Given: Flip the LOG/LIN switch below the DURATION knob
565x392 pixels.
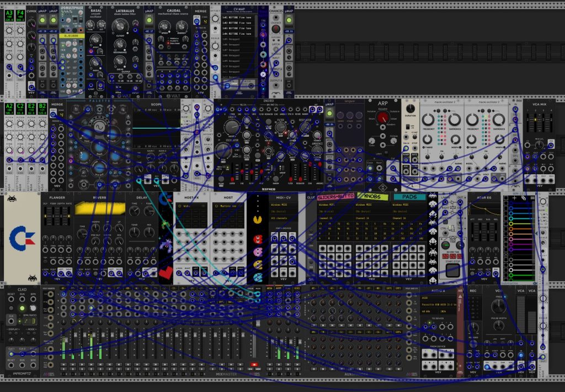Looking at the screenshot, I should point(408,127).
